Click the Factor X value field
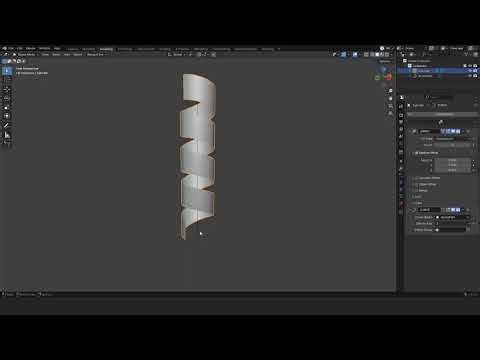The height and width of the screenshot is (360, 480). [x=452, y=160]
